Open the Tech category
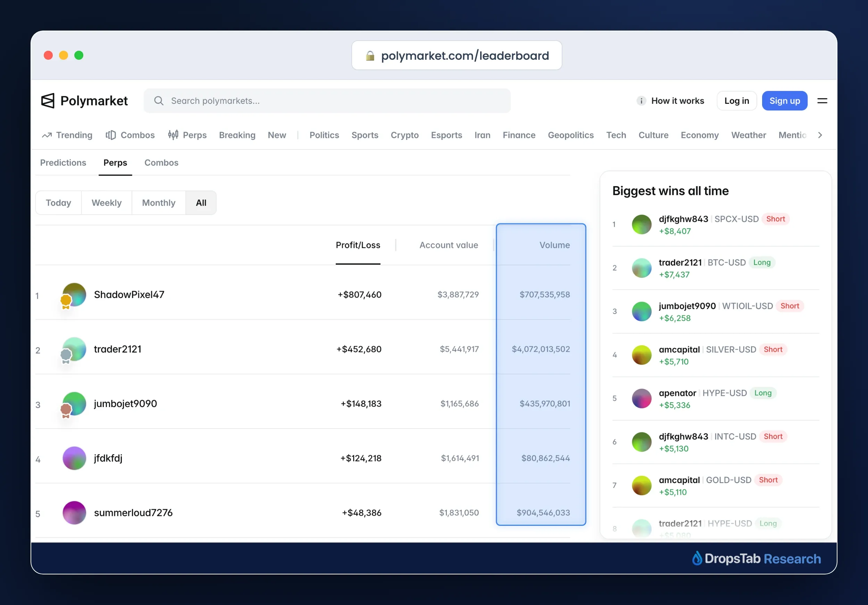Image resolution: width=868 pixels, height=605 pixels. (616, 135)
